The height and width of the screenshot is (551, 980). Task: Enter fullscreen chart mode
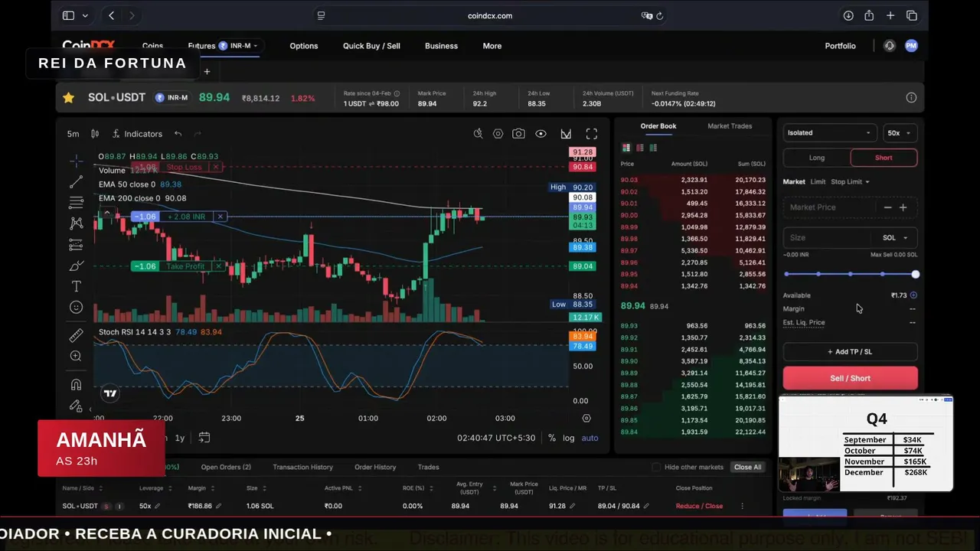pyautogui.click(x=591, y=134)
